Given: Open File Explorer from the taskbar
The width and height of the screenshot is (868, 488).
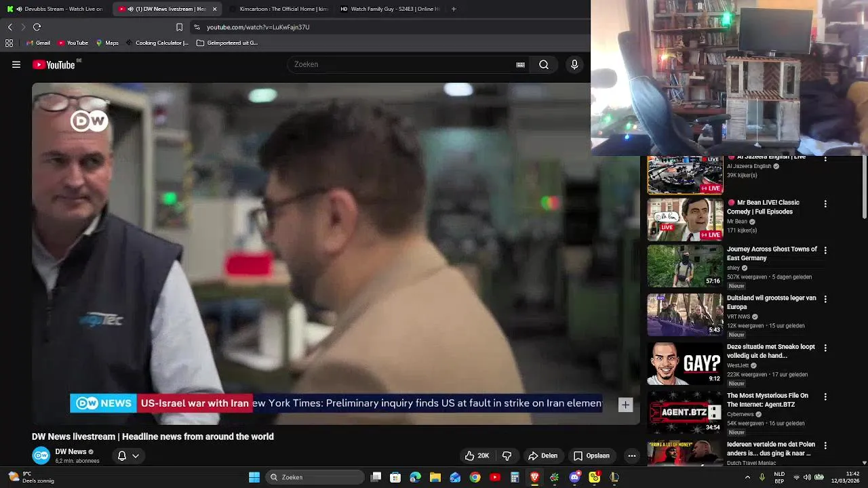Looking at the screenshot, I should (x=435, y=477).
